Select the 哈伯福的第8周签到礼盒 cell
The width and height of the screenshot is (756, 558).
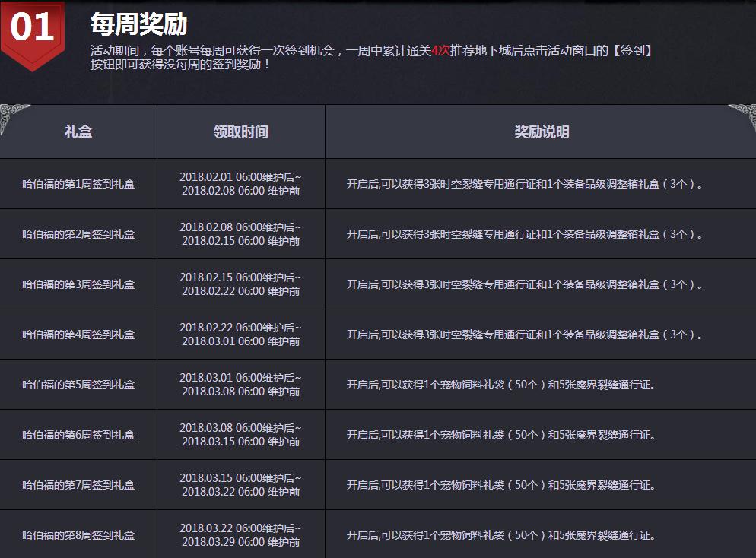point(78,535)
